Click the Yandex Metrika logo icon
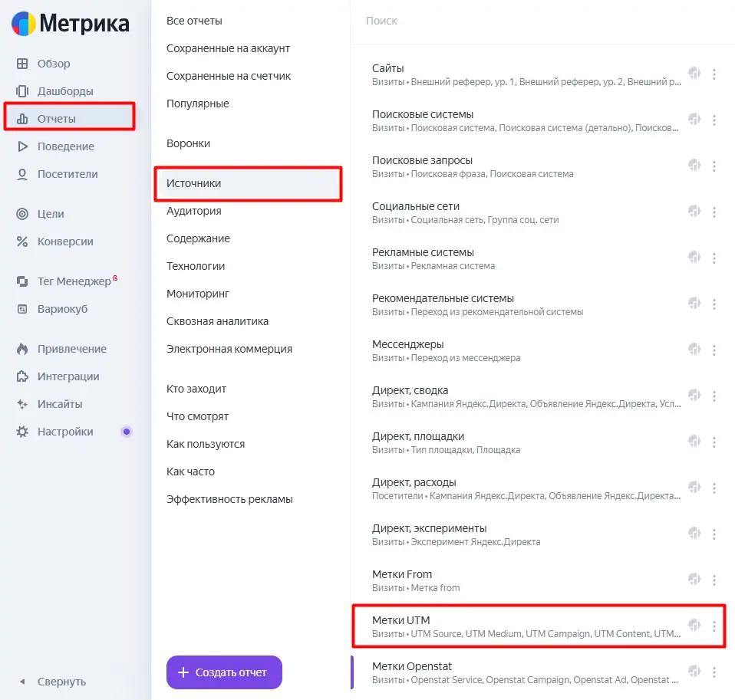The image size is (735, 700). [23, 24]
